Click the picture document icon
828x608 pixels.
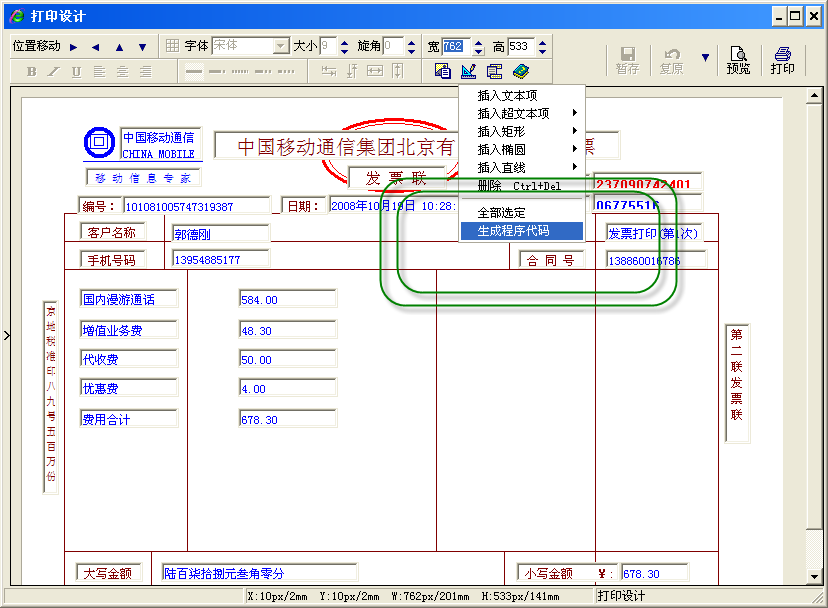pos(443,71)
